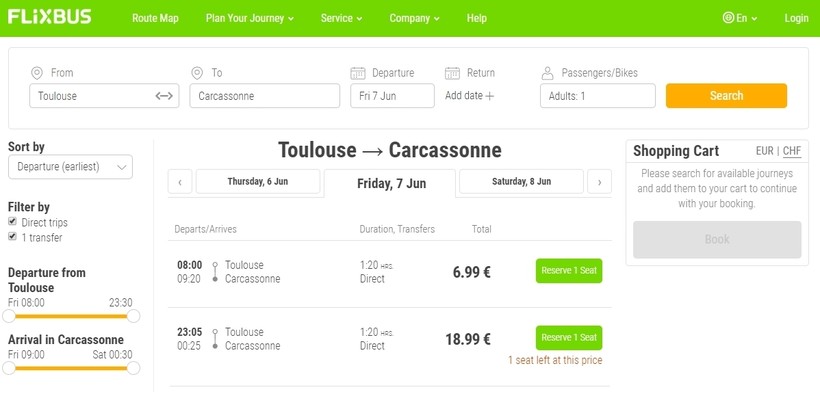820x394 pixels.
Task: Open the Sort by Departure dropdown
Action: (71, 167)
